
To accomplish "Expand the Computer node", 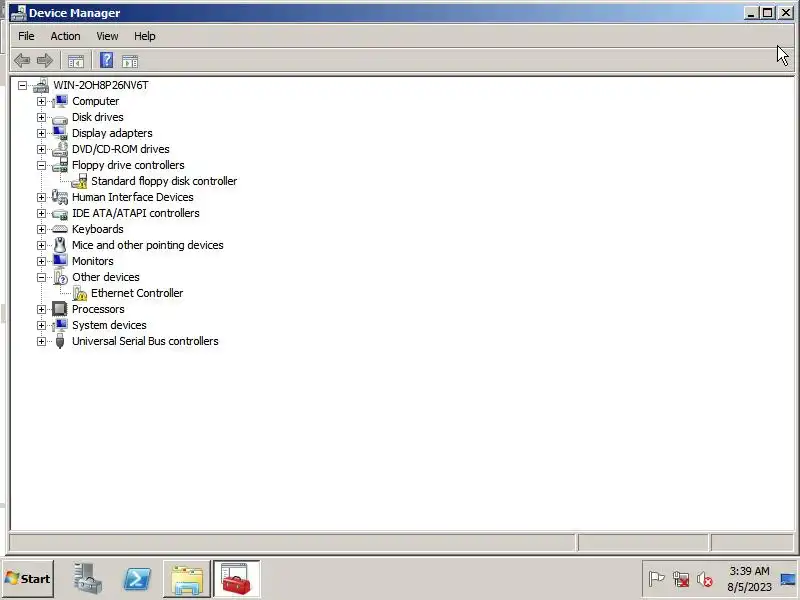I will [41, 102].
